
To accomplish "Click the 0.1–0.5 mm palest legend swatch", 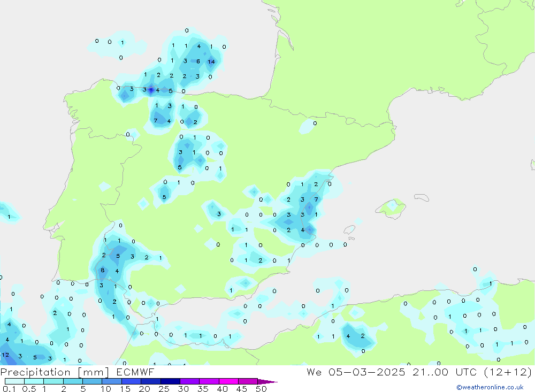I will coord(14,381).
